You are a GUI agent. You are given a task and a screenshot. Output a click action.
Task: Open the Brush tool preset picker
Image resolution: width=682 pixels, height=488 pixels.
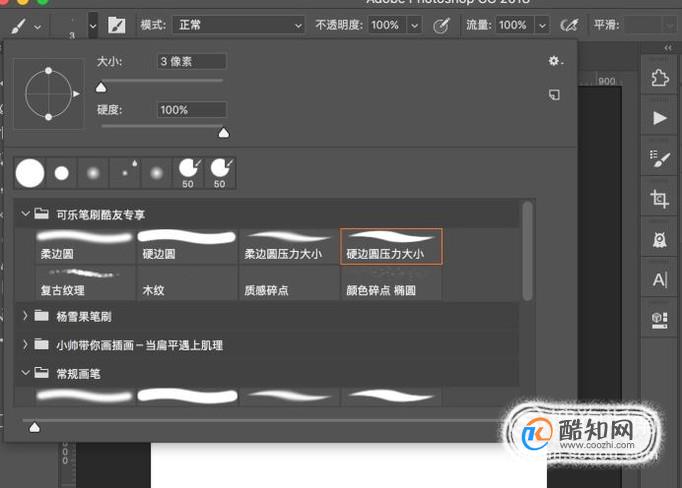tap(18, 26)
